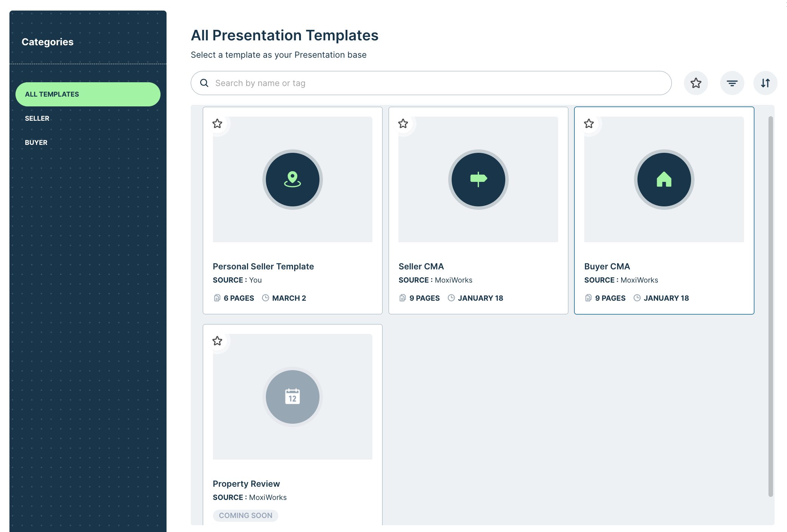787x532 pixels.
Task: Select the All Templates category
Action: pyautogui.click(x=88, y=94)
